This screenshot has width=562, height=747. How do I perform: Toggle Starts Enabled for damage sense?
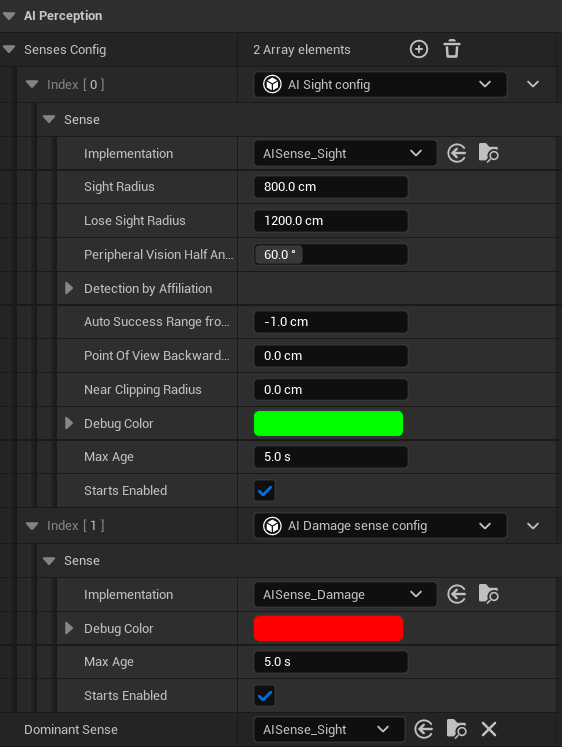click(x=264, y=696)
